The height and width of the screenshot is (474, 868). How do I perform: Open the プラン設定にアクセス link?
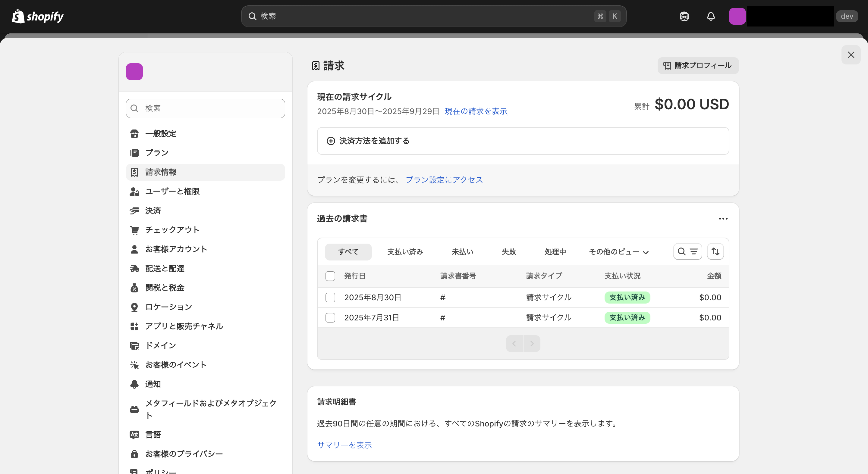click(444, 180)
